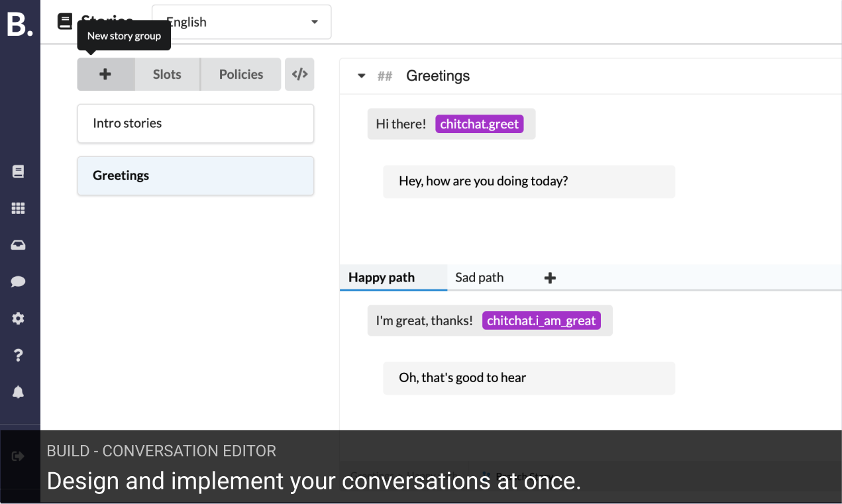Select the Happy path tab
Viewport: 842px width, 504px height.
pos(382,277)
